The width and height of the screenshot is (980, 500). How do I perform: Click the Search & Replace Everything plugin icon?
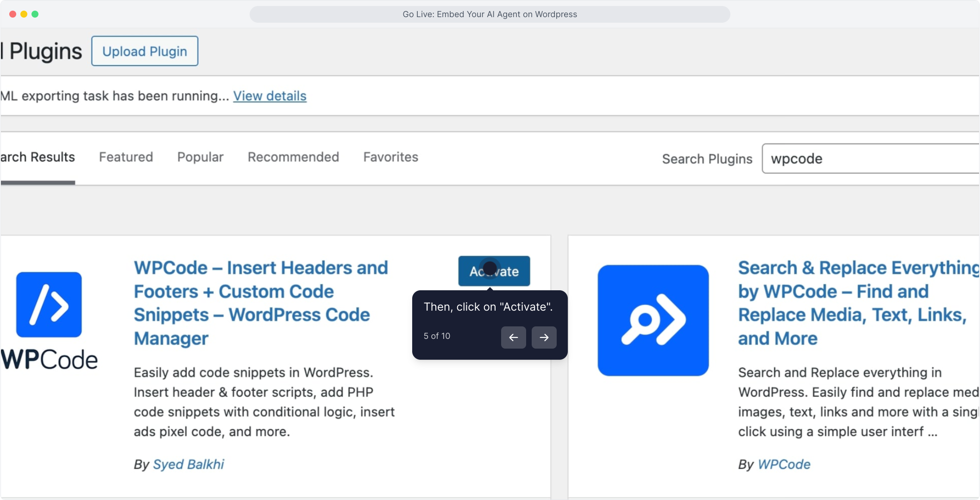653,320
